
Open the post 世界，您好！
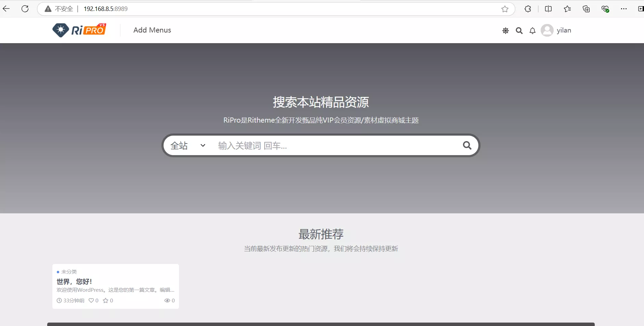coord(74,281)
